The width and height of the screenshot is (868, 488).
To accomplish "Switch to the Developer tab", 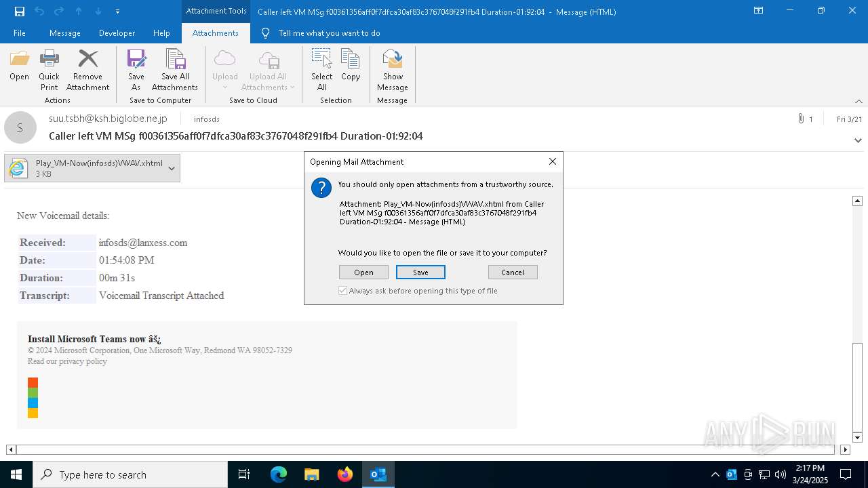I will pos(117,33).
